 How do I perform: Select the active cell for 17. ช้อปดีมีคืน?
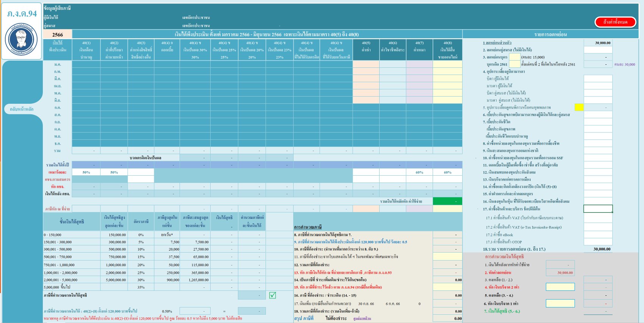598,209
